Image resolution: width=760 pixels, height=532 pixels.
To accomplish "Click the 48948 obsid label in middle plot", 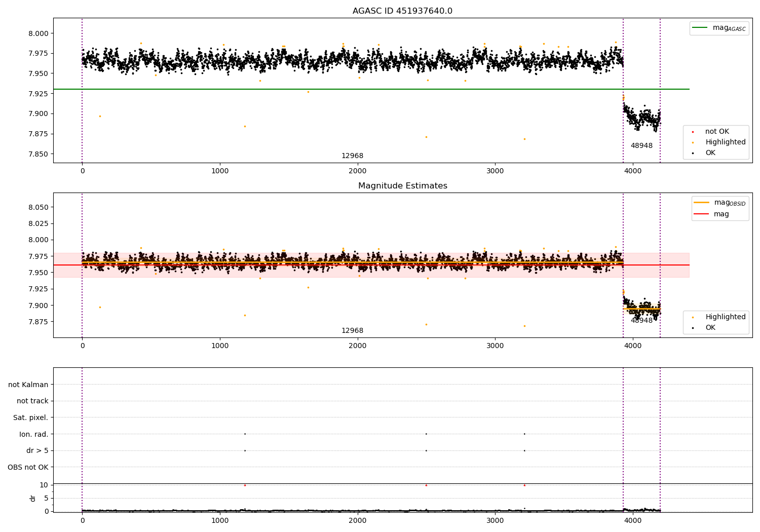I will pyautogui.click(x=641, y=321).
